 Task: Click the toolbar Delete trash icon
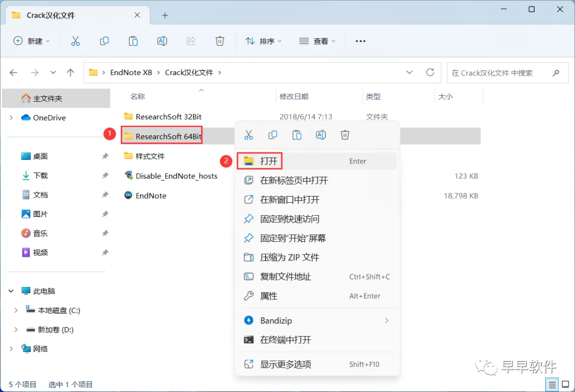click(220, 41)
